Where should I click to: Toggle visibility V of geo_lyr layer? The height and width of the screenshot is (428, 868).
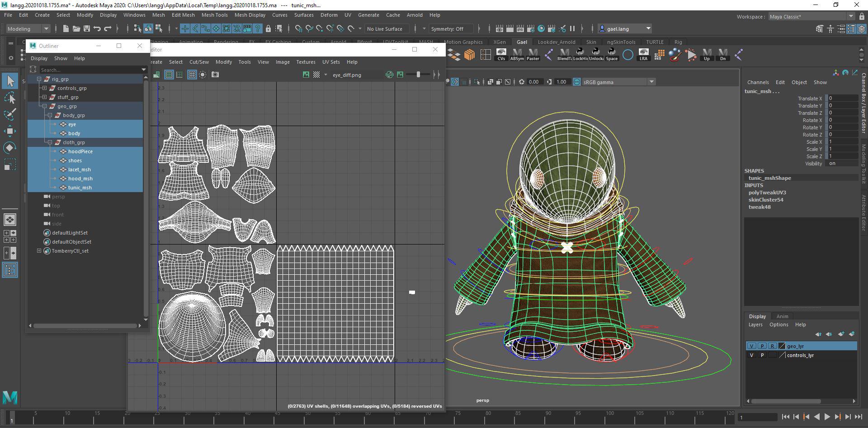tap(751, 346)
